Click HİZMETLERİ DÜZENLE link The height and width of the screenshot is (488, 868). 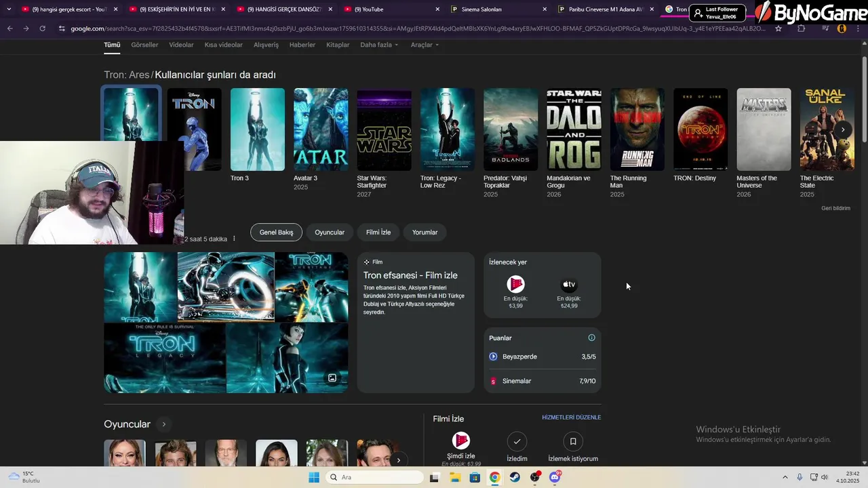[x=572, y=418]
